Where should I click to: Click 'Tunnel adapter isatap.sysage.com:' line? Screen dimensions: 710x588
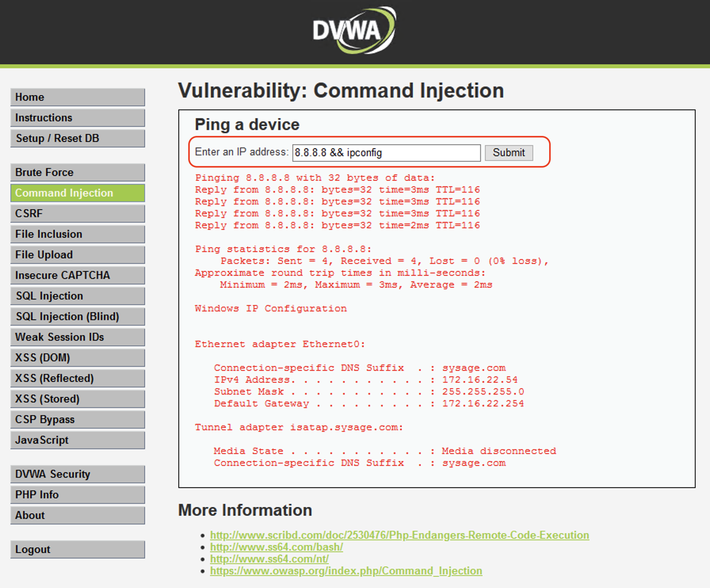[x=299, y=428]
